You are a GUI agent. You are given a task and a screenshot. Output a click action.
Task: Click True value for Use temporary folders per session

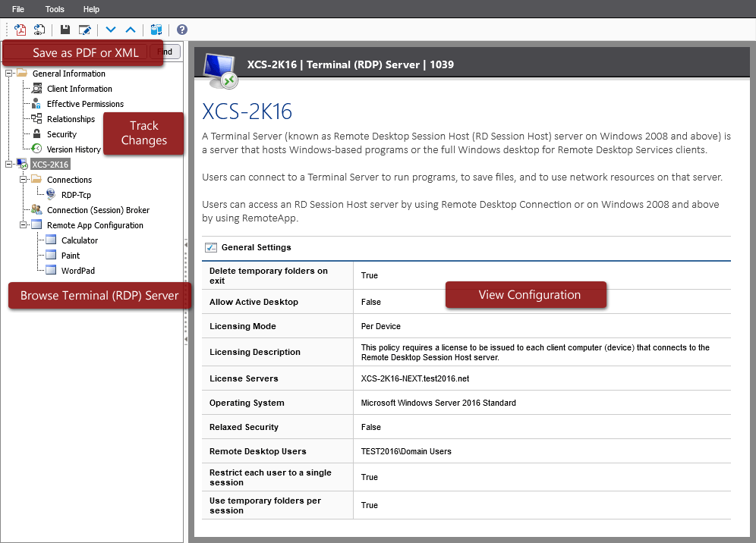click(x=370, y=505)
